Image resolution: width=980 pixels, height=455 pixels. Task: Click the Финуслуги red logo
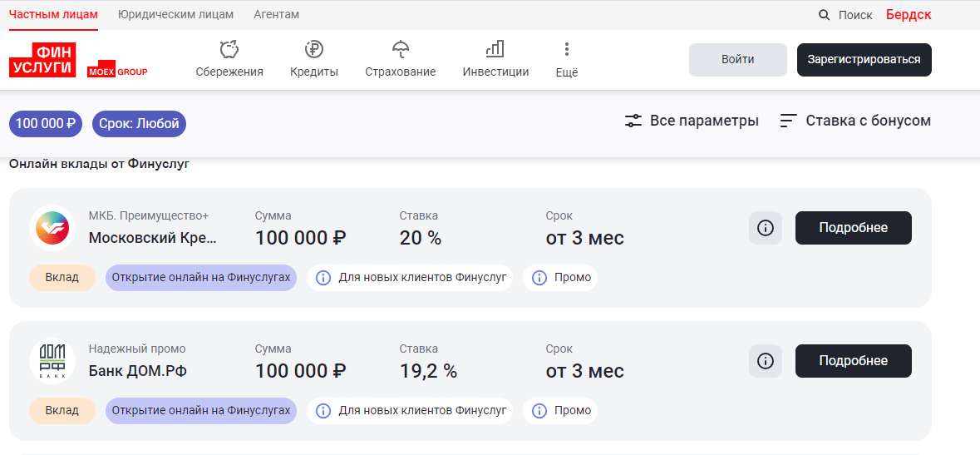[x=42, y=60]
